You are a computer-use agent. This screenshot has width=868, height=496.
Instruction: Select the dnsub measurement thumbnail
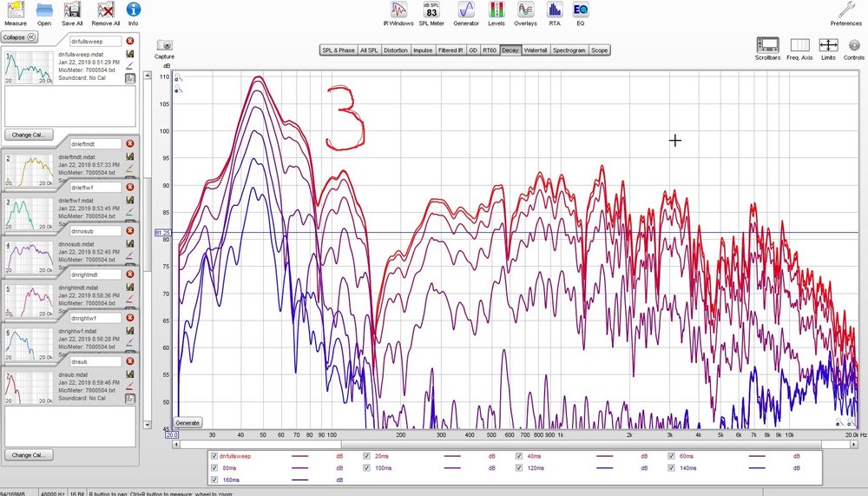(x=29, y=388)
